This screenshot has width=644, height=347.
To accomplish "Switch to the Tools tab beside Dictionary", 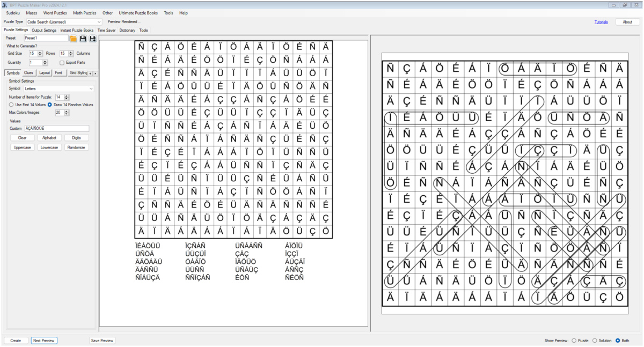I will click(143, 30).
